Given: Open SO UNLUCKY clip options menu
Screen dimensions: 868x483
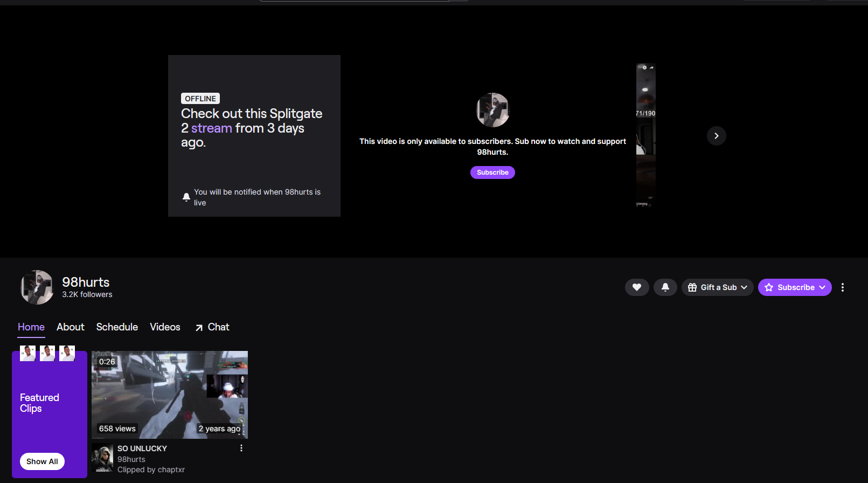Looking at the screenshot, I should (241, 448).
